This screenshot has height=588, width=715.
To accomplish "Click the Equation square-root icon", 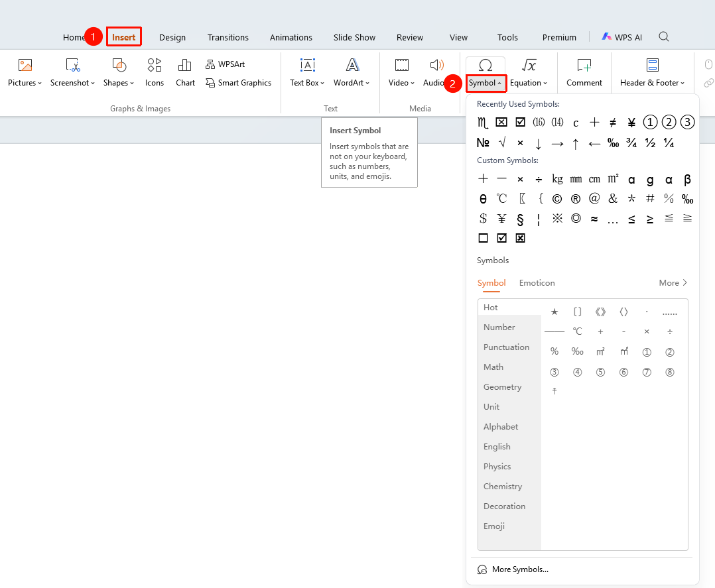I will (x=529, y=65).
